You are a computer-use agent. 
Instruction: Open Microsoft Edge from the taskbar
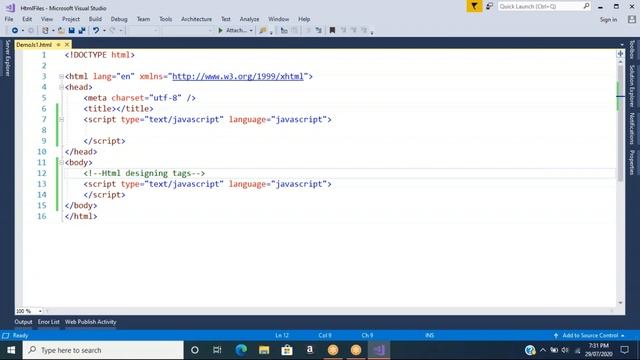(241, 350)
